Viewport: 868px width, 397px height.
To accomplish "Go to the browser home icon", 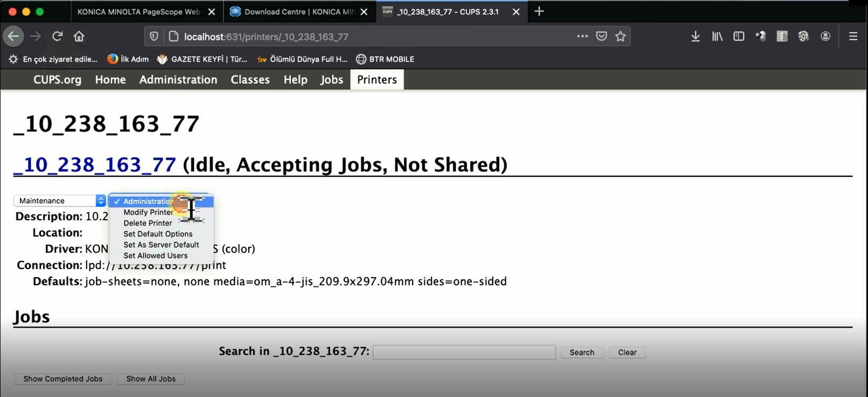I will point(79,36).
